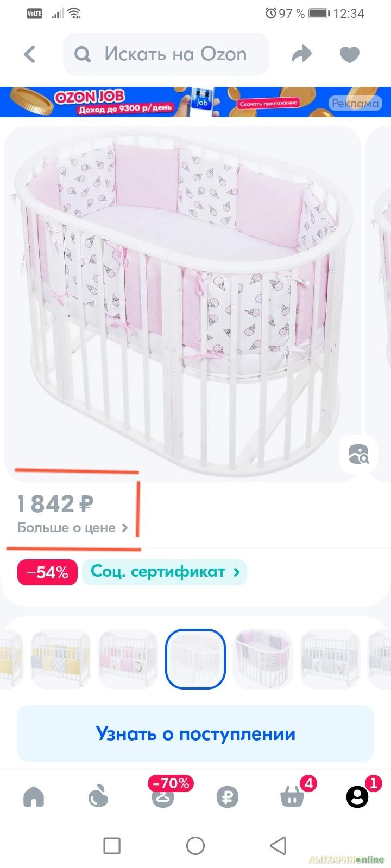
Task: Expand Больше о цене price details
Action: click(x=72, y=528)
